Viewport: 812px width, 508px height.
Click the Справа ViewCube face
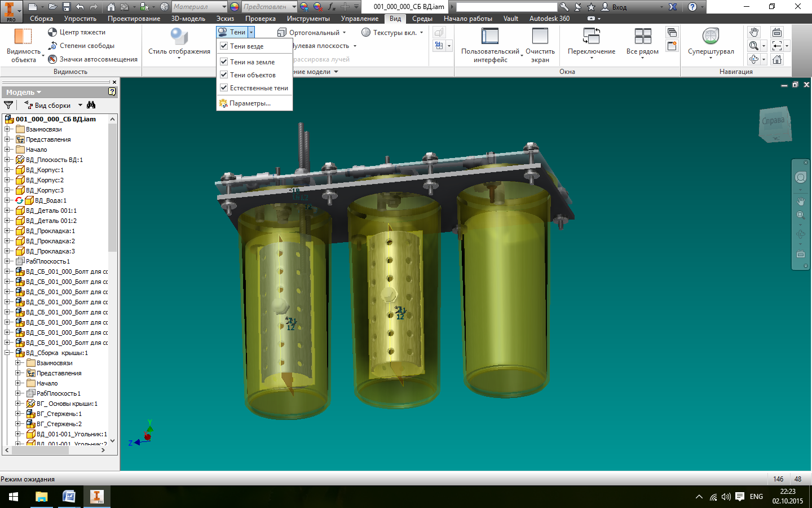tap(774, 120)
